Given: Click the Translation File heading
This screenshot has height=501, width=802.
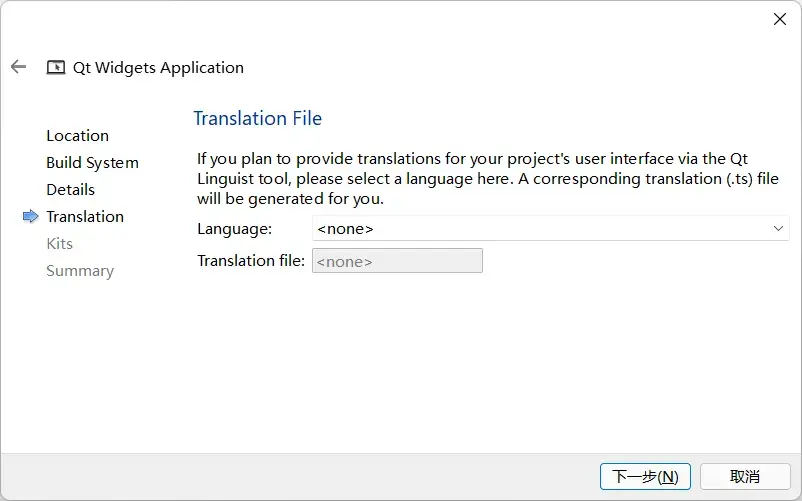Looking at the screenshot, I should click(258, 118).
